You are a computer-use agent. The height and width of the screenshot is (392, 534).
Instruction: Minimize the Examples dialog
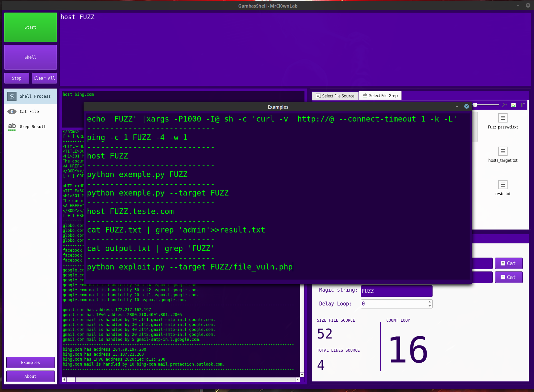[457, 106]
